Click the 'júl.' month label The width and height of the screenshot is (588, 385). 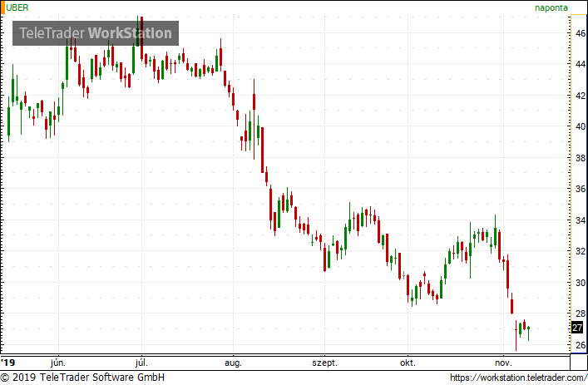(x=141, y=363)
